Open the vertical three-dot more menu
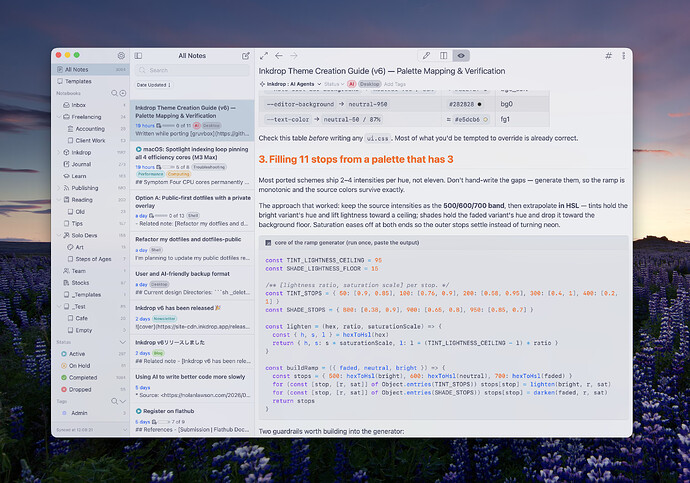Viewport: 690px width, 483px height. pyautogui.click(x=624, y=56)
